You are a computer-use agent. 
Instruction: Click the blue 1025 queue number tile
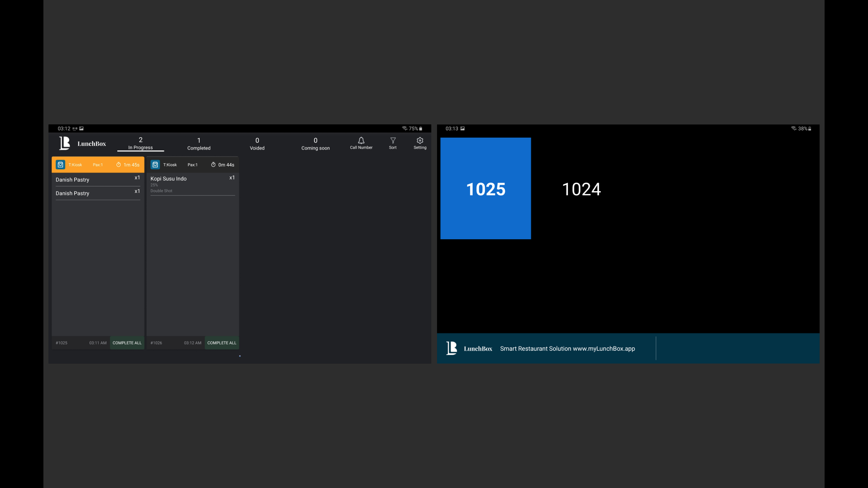pos(486,188)
